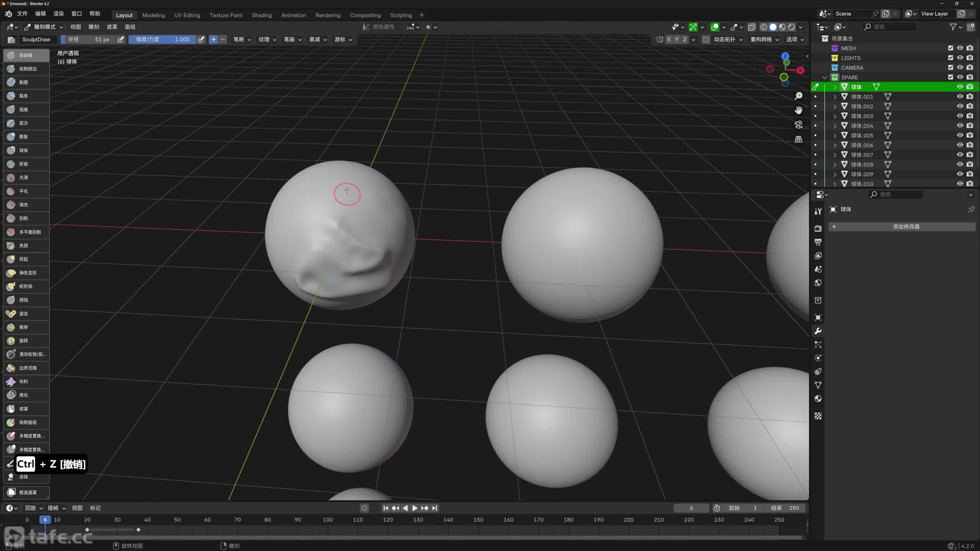Select the 布料 (Cloth) brush
The image size is (980, 551).
point(26,381)
